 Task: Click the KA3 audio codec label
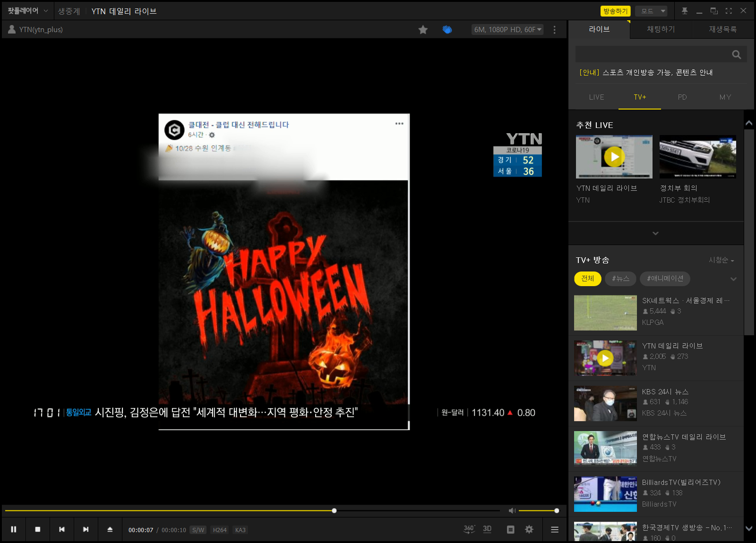241,530
